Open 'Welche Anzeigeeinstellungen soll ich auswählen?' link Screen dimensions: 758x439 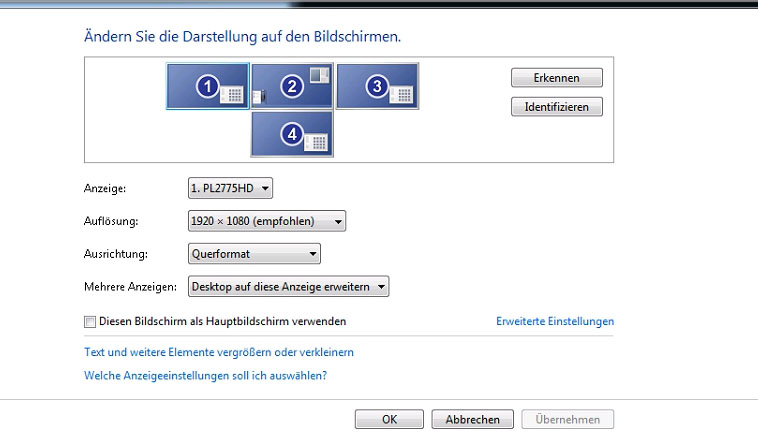pyautogui.click(x=205, y=376)
